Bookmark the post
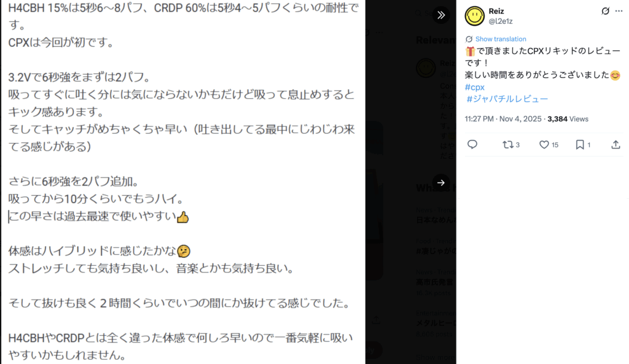Screen dimensions: 629x364 point(583,145)
